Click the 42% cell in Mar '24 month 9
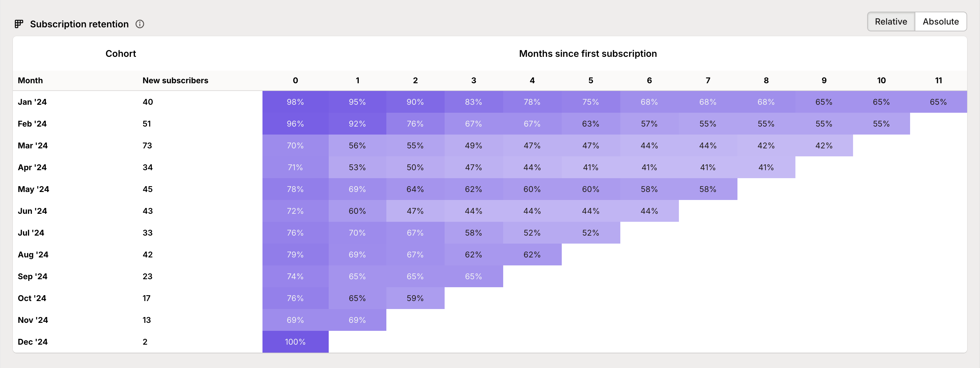The height and width of the screenshot is (368, 980). 824,145
